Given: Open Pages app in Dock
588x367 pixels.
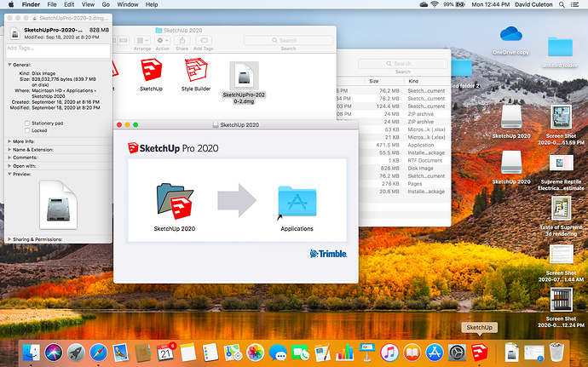Looking at the screenshot, I should pos(322,353).
